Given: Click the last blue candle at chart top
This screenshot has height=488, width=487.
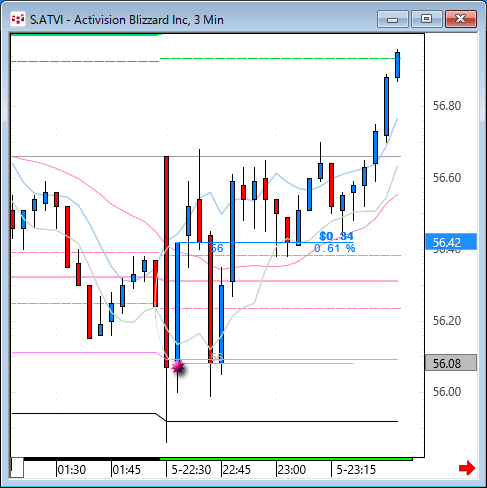Looking at the screenshot, I should point(397,65).
